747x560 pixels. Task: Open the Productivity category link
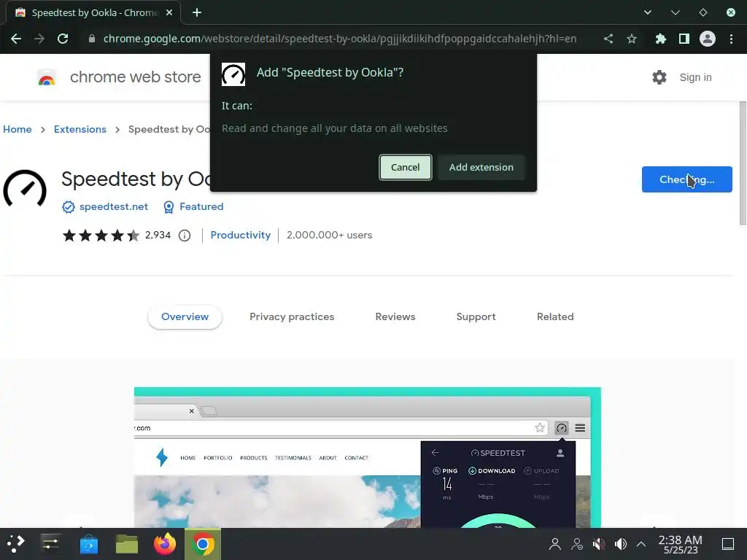[x=241, y=236]
